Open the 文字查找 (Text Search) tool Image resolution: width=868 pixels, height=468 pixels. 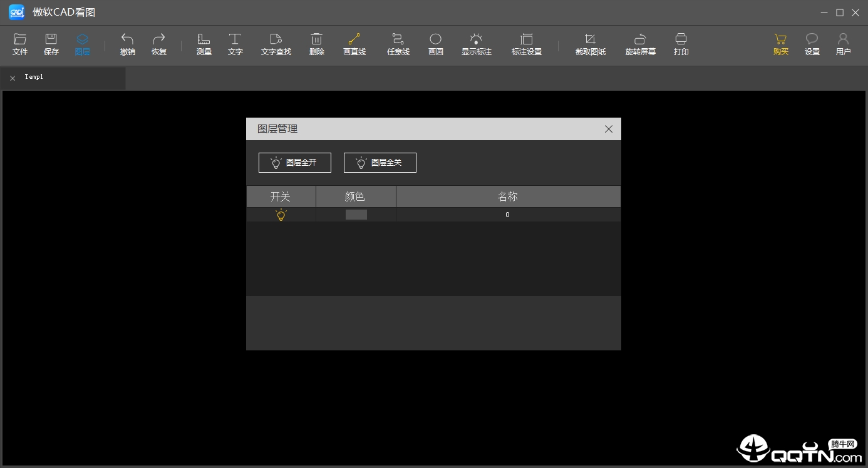[276, 44]
